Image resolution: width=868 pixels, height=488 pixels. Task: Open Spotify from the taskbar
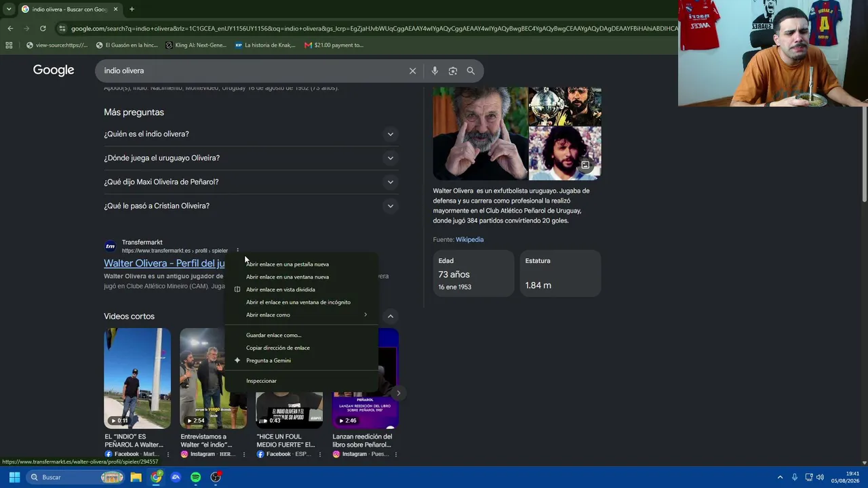(x=195, y=477)
